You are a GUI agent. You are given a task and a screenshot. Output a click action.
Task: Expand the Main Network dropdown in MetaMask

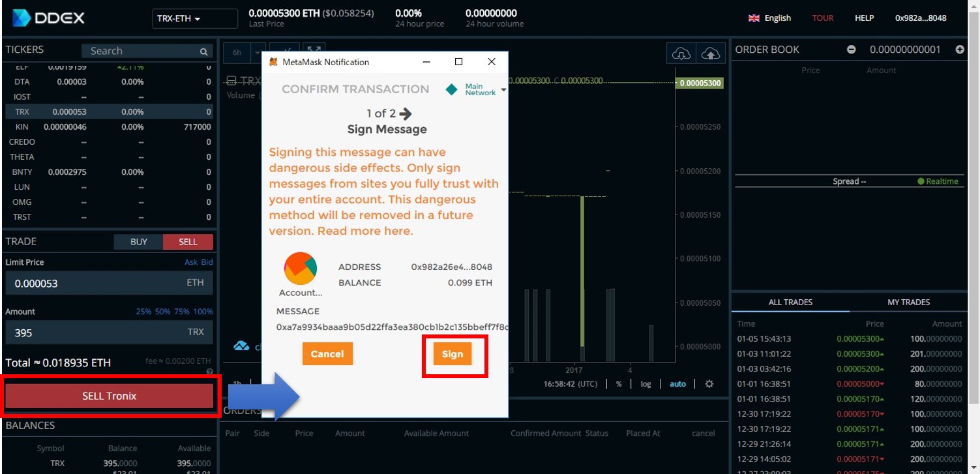tap(503, 89)
